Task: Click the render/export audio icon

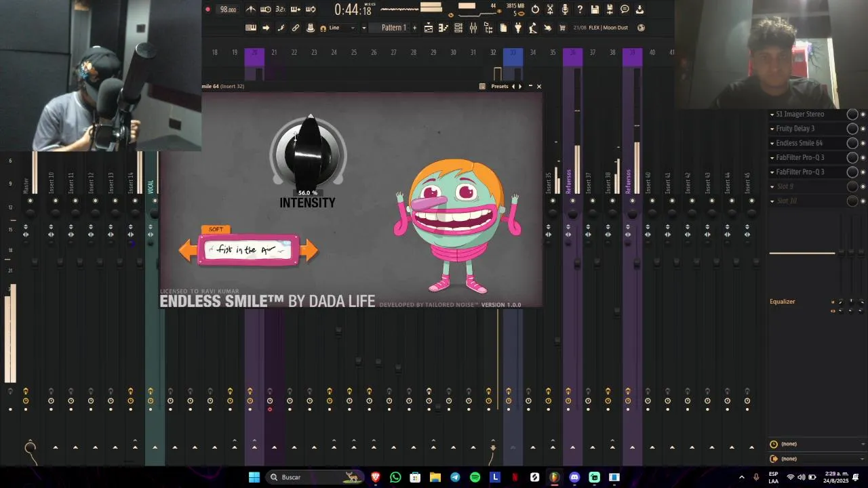Action: (x=610, y=9)
